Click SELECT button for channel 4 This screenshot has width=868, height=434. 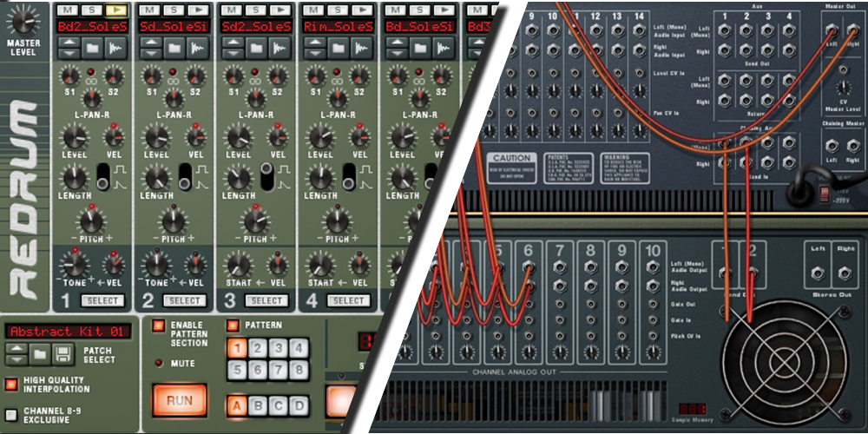(348, 300)
